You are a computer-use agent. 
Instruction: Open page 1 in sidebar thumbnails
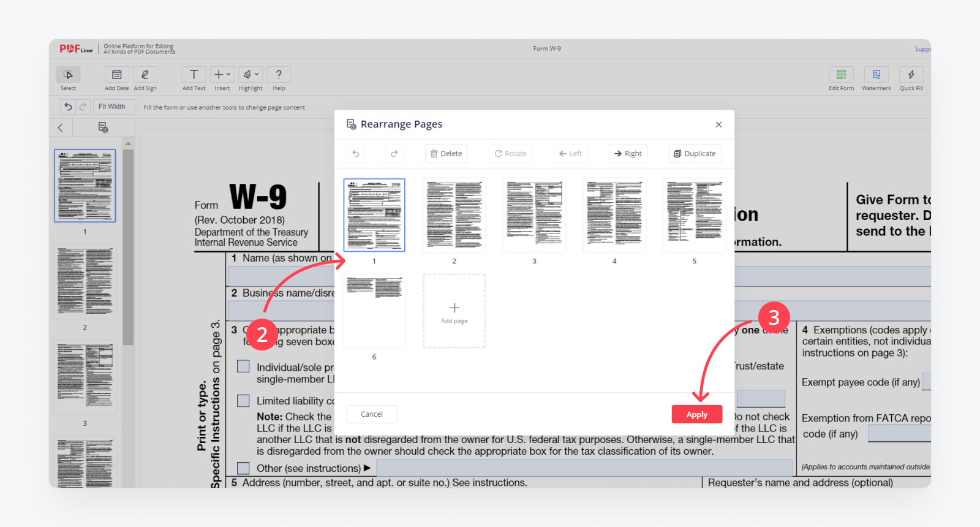(x=85, y=185)
